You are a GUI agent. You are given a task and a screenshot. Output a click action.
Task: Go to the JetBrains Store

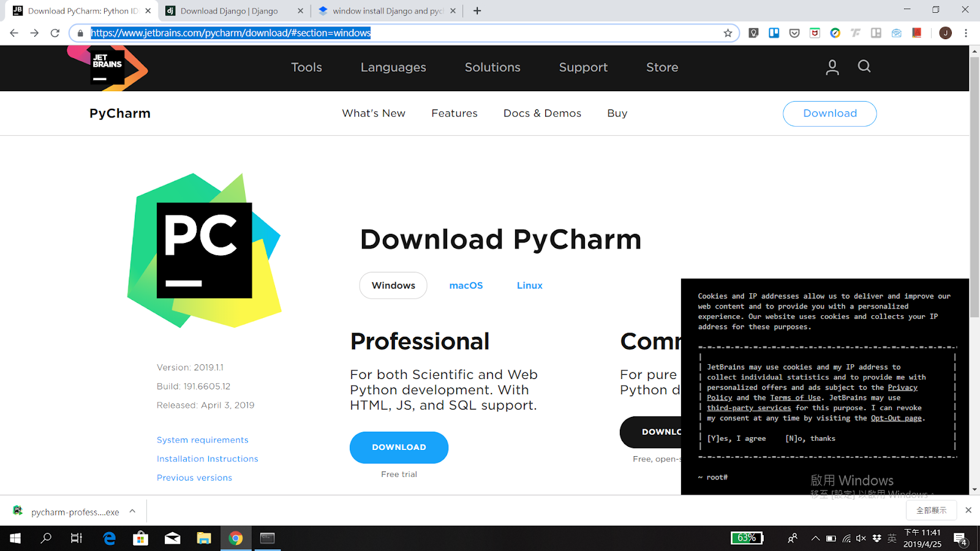[662, 67]
